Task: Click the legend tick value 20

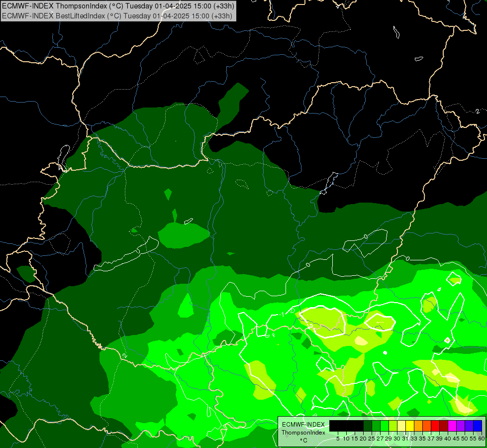Action: 363,439
